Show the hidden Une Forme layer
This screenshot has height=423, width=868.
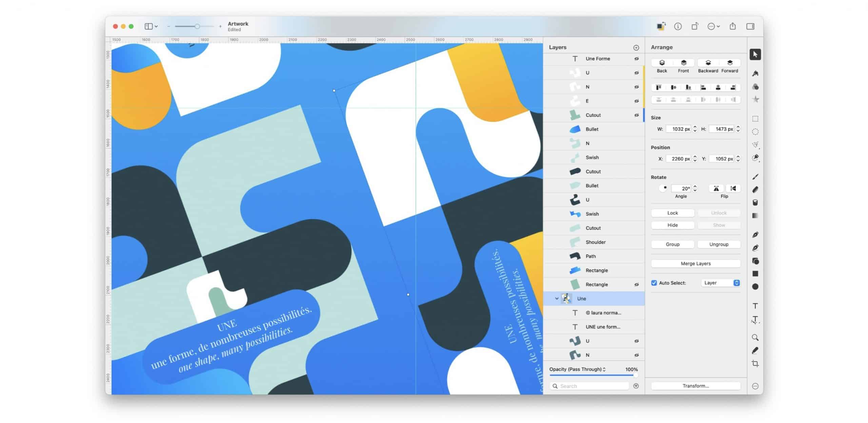636,59
